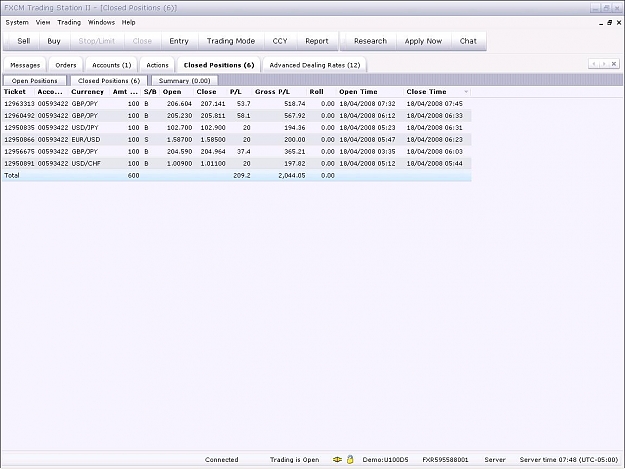Sort by the S/B column header
625x469 pixels.
click(x=150, y=92)
